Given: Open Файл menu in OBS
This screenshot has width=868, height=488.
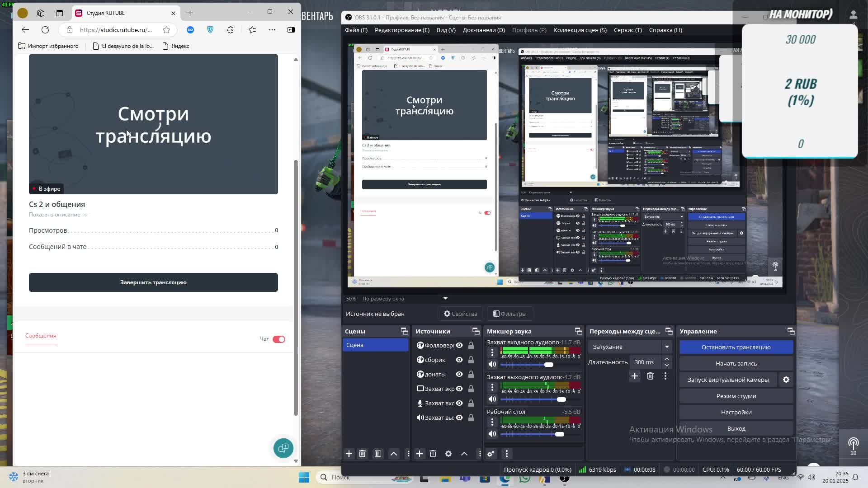Looking at the screenshot, I should [x=356, y=30].
